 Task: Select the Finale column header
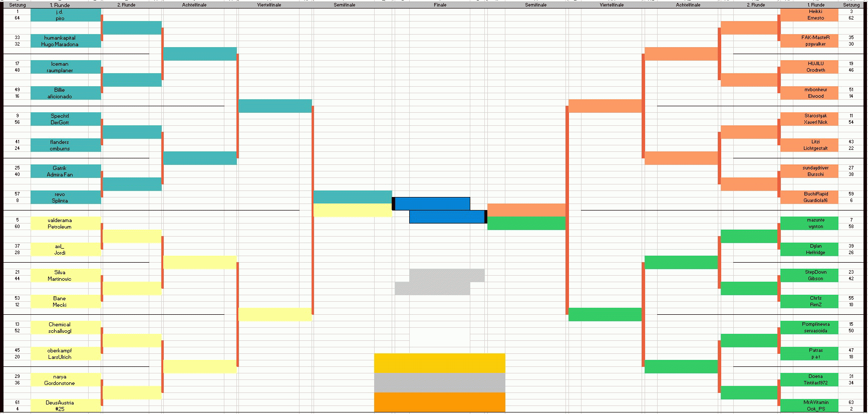pyautogui.click(x=440, y=5)
